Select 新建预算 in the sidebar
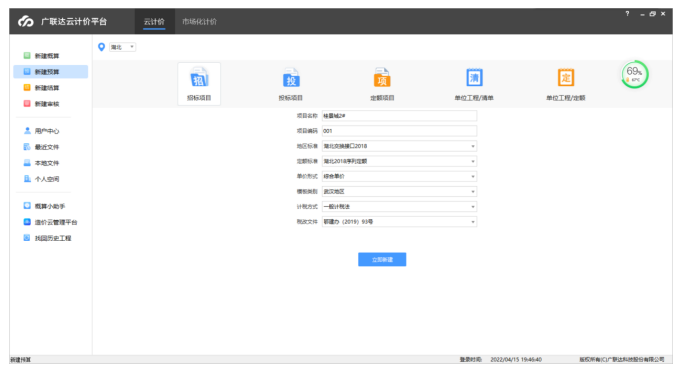The width and height of the screenshot is (682, 370). coord(50,72)
